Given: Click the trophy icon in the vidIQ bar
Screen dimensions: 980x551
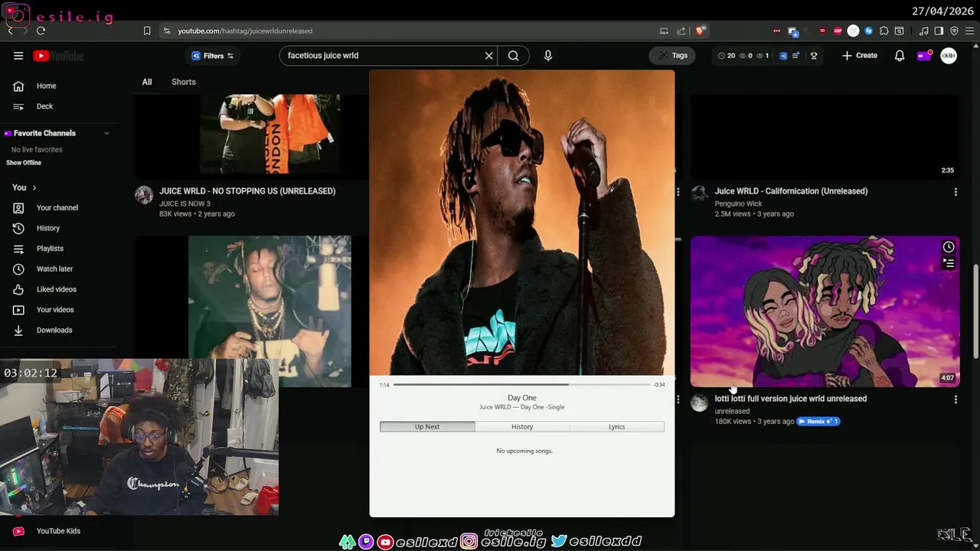Looking at the screenshot, I should [x=814, y=56].
